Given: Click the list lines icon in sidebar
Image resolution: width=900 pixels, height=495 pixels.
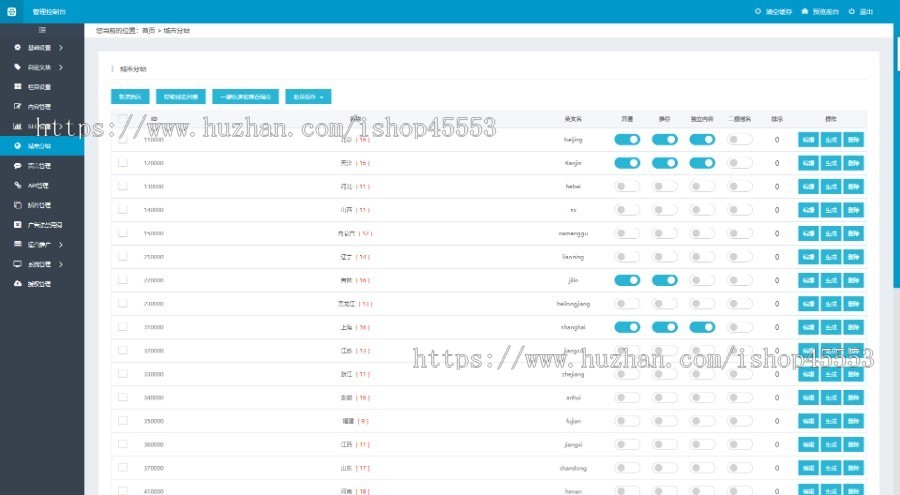Looking at the screenshot, I should (x=17, y=244).
